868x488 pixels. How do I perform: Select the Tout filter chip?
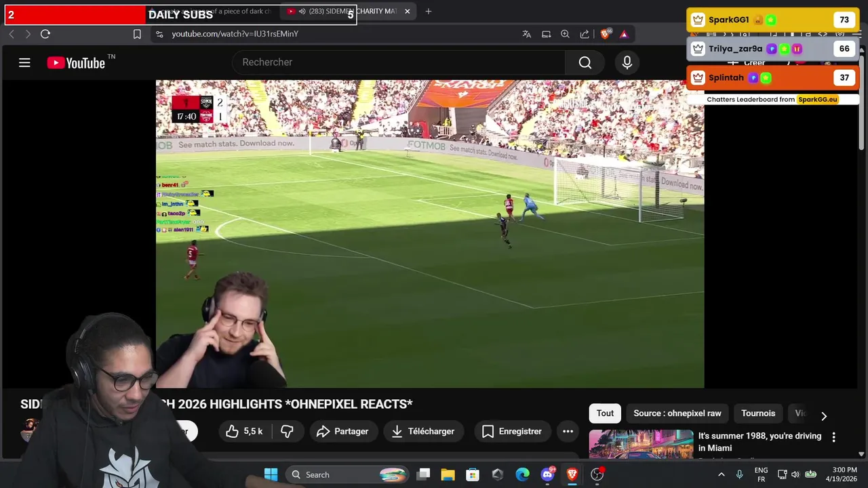(x=605, y=413)
